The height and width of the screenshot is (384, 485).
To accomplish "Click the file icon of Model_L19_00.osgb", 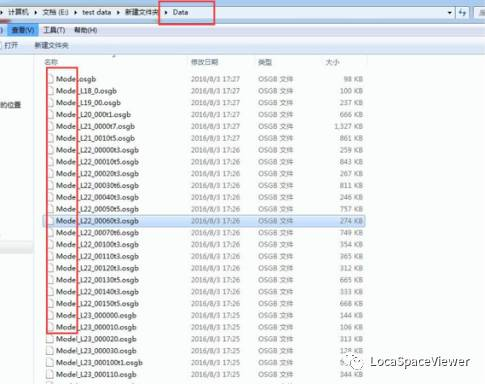I will [50, 103].
